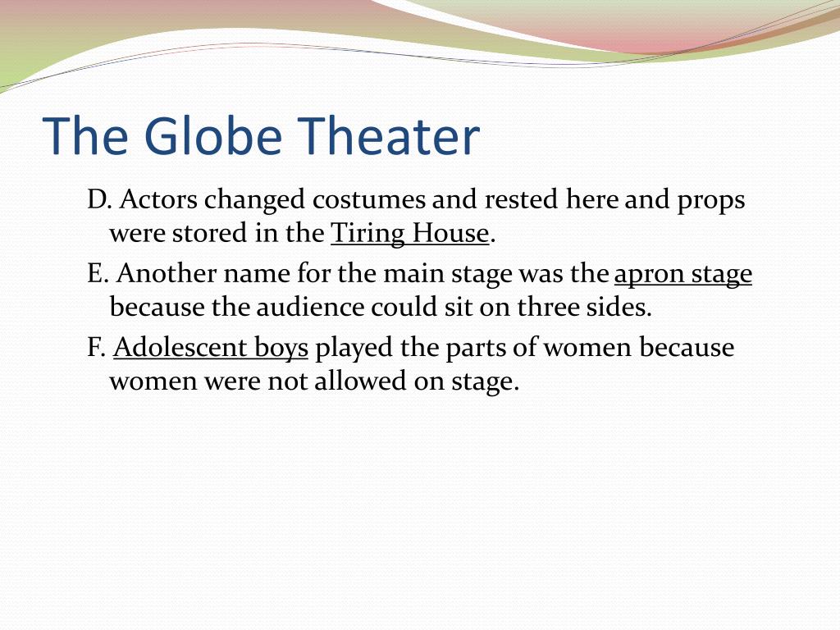
Task: Click the underlined 'Tiring House' text
Action: tap(410, 234)
